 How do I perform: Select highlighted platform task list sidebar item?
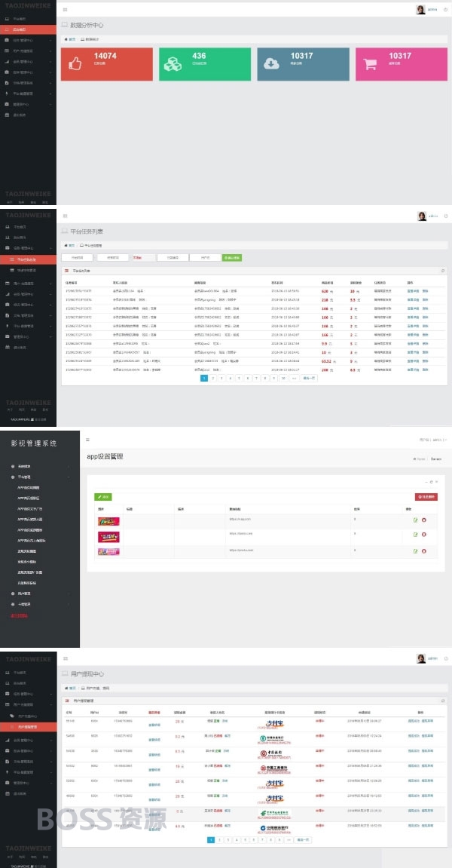coord(28,259)
